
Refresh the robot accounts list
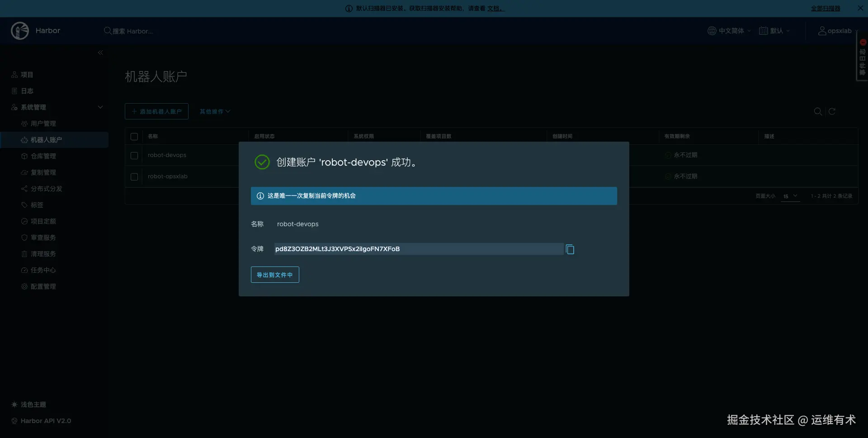point(832,111)
